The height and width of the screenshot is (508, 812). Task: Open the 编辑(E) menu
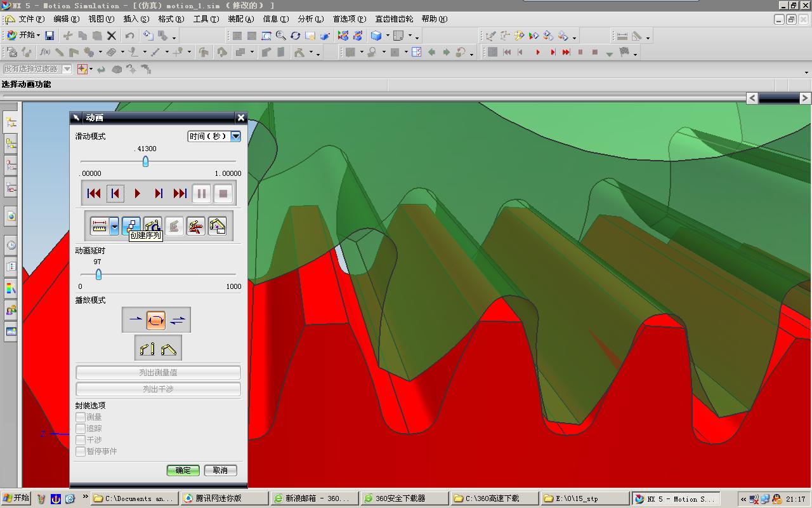pyautogui.click(x=67, y=19)
